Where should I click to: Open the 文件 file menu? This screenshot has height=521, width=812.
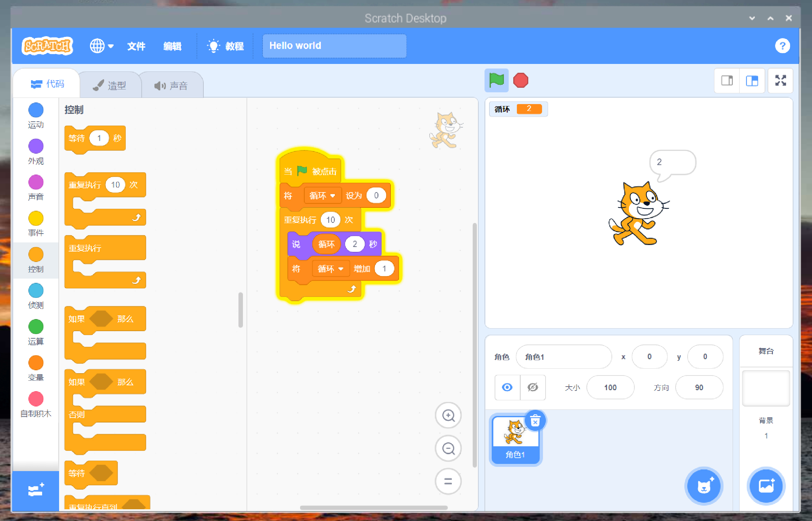point(136,46)
